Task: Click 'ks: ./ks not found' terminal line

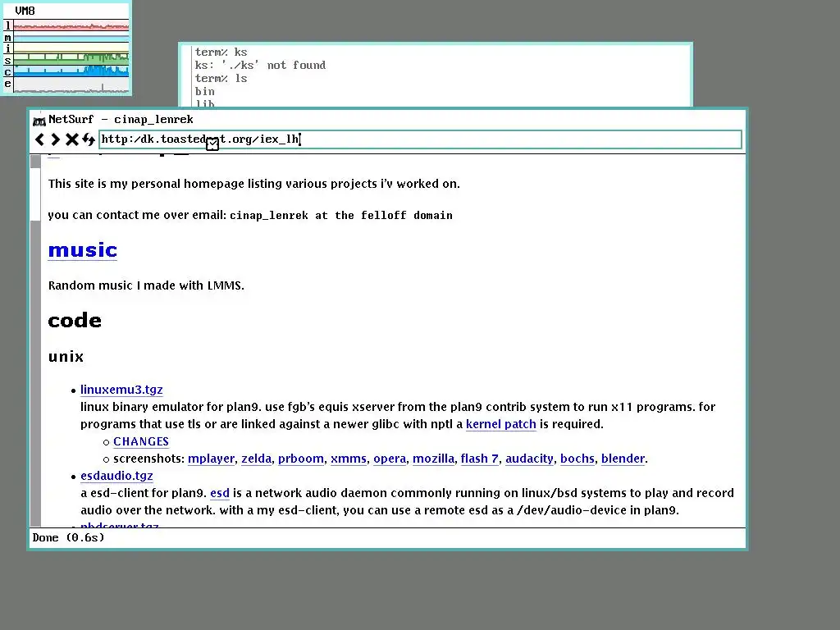Action: pyautogui.click(x=260, y=66)
